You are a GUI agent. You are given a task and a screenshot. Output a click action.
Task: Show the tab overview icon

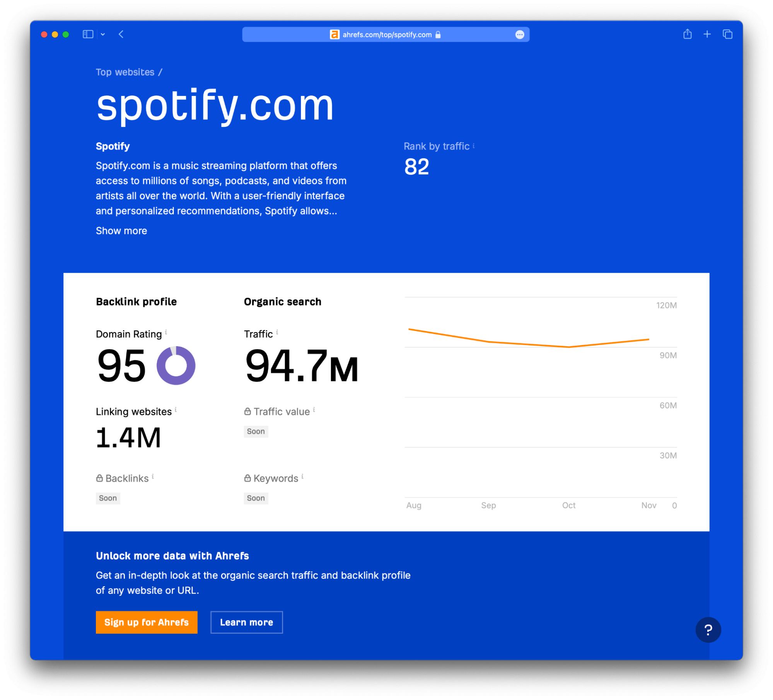[x=727, y=34]
